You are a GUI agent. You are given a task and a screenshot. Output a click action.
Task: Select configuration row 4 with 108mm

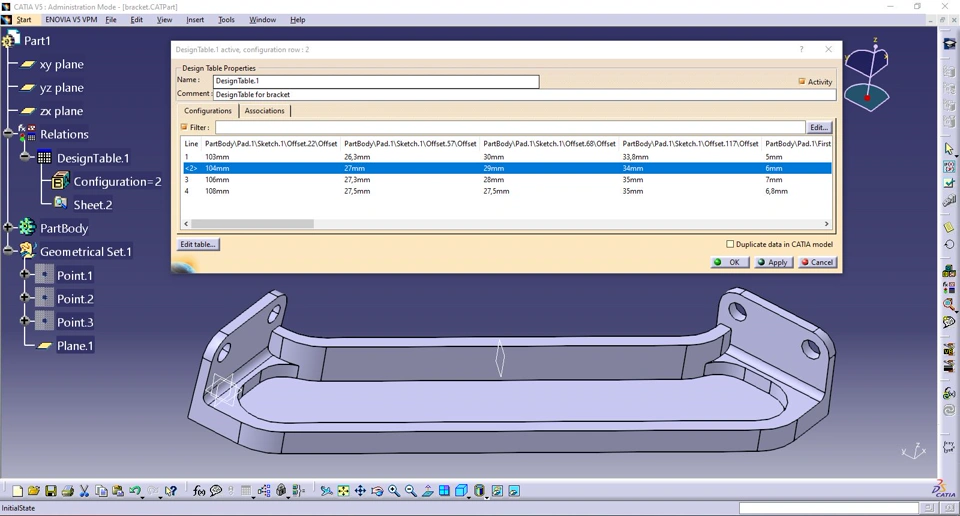click(507, 191)
